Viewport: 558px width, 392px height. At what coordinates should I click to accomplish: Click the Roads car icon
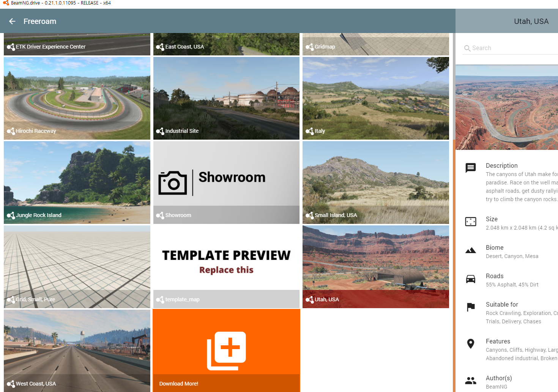(x=471, y=279)
